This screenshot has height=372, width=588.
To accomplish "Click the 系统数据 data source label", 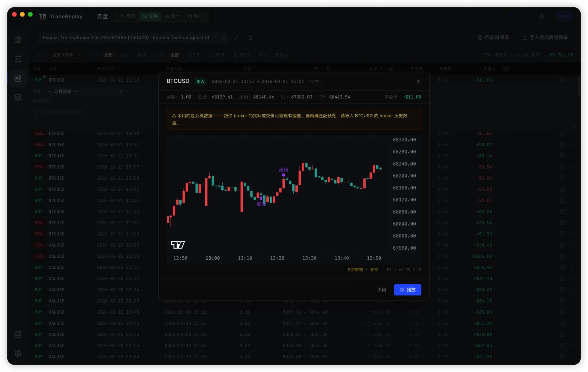I will [x=355, y=270].
